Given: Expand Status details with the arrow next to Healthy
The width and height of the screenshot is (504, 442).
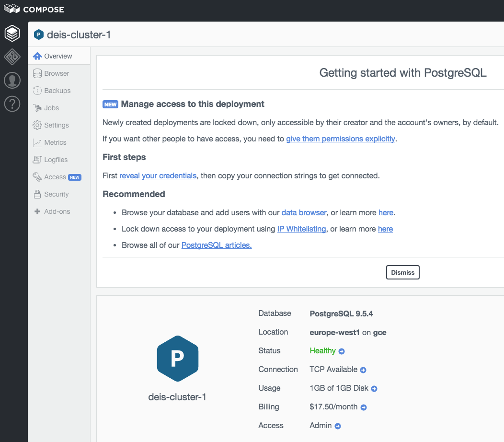Looking at the screenshot, I should pos(341,351).
